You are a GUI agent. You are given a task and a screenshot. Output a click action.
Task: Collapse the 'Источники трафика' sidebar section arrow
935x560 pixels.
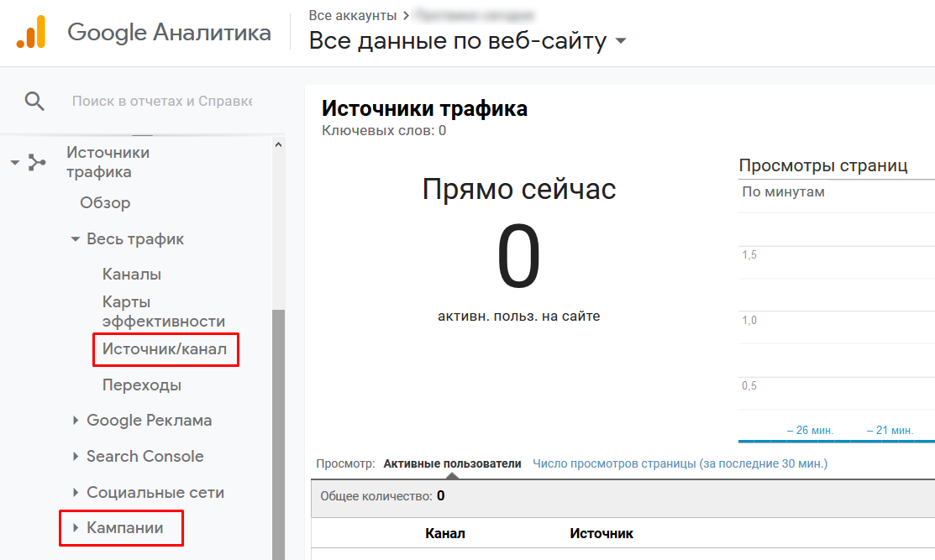(15, 162)
